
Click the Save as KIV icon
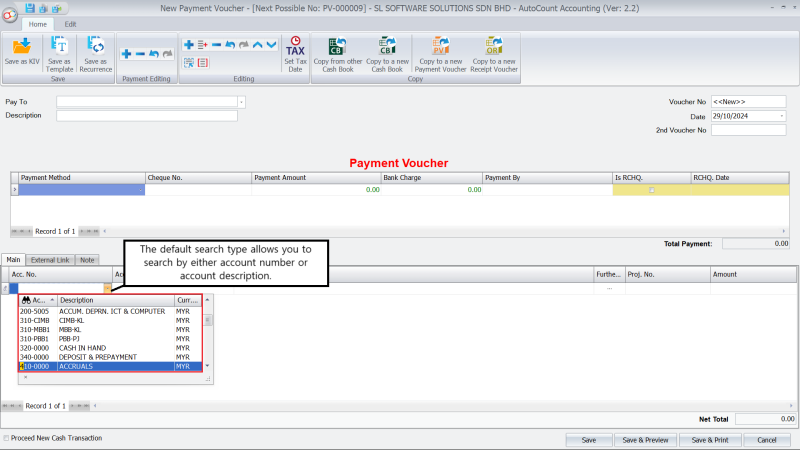(x=22, y=47)
